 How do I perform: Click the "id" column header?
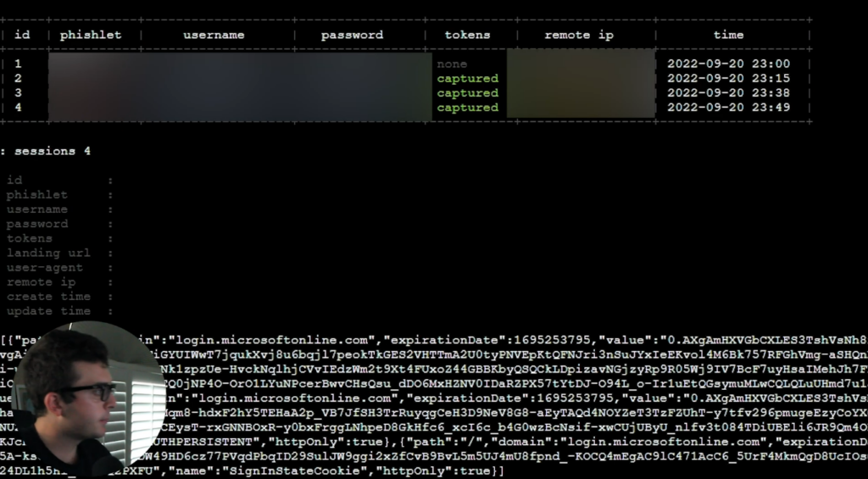coord(22,35)
